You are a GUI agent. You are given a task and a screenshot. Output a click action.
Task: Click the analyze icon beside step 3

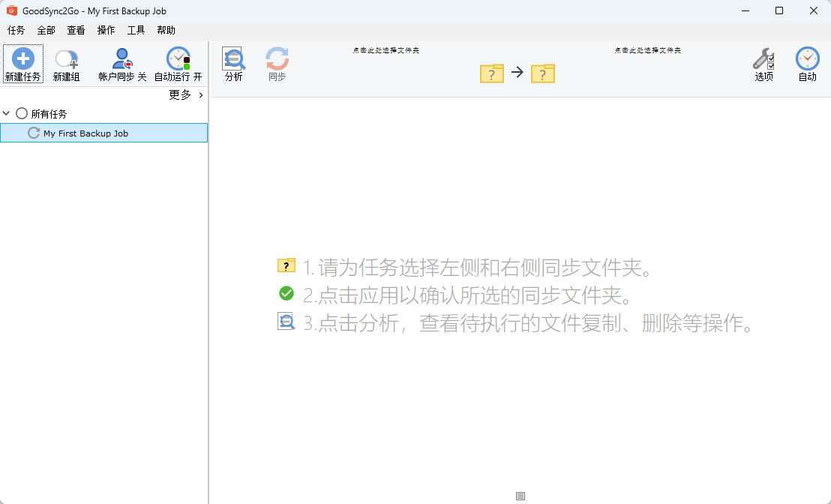[286, 321]
